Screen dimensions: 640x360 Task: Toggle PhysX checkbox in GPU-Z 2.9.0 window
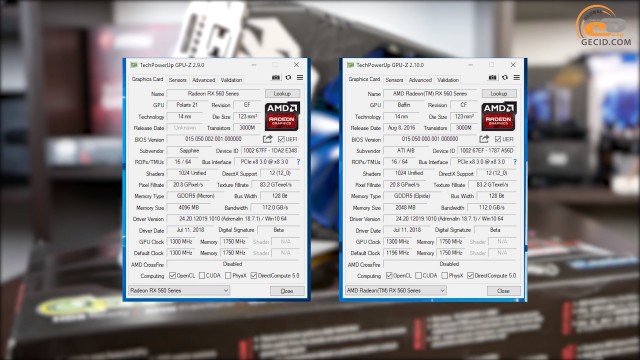(228, 276)
